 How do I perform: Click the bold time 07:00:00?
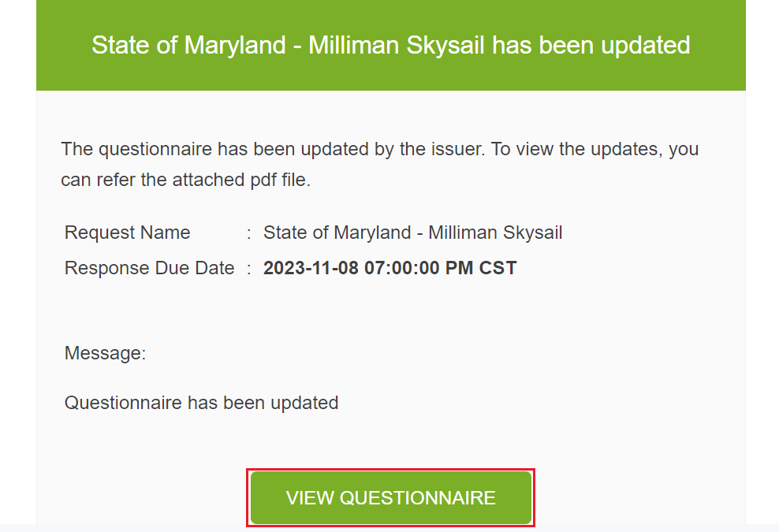tap(402, 268)
